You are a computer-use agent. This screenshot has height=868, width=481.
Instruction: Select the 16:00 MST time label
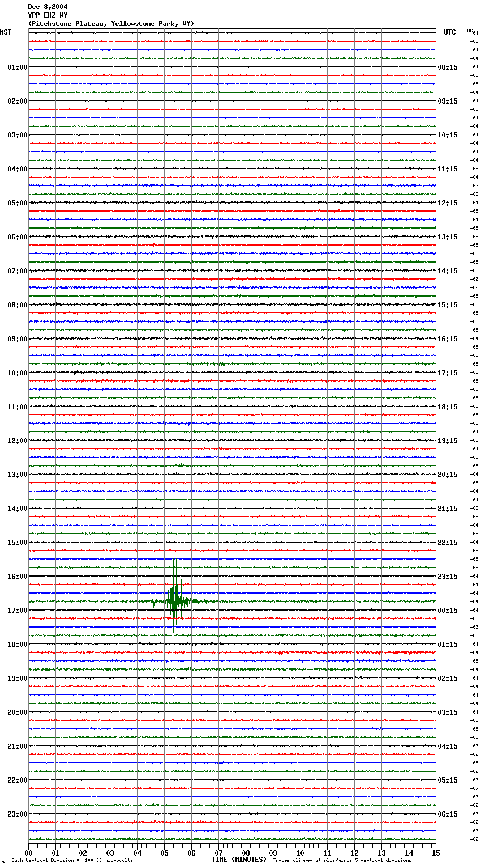(x=17, y=577)
